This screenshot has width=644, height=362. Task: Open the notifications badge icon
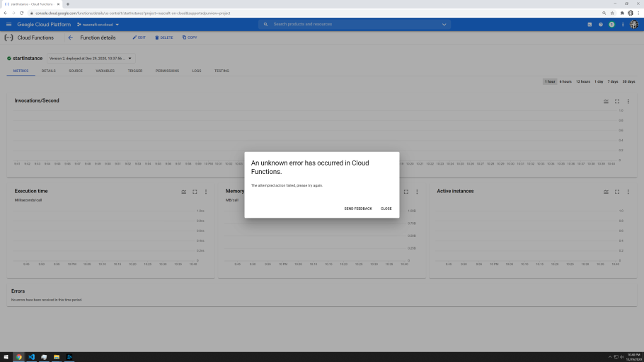point(612,25)
